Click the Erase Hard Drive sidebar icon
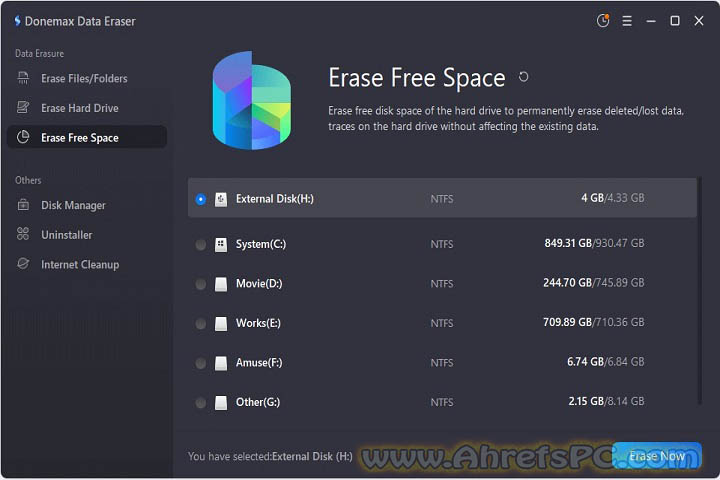 pyautogui.click(x=23, y=107)
